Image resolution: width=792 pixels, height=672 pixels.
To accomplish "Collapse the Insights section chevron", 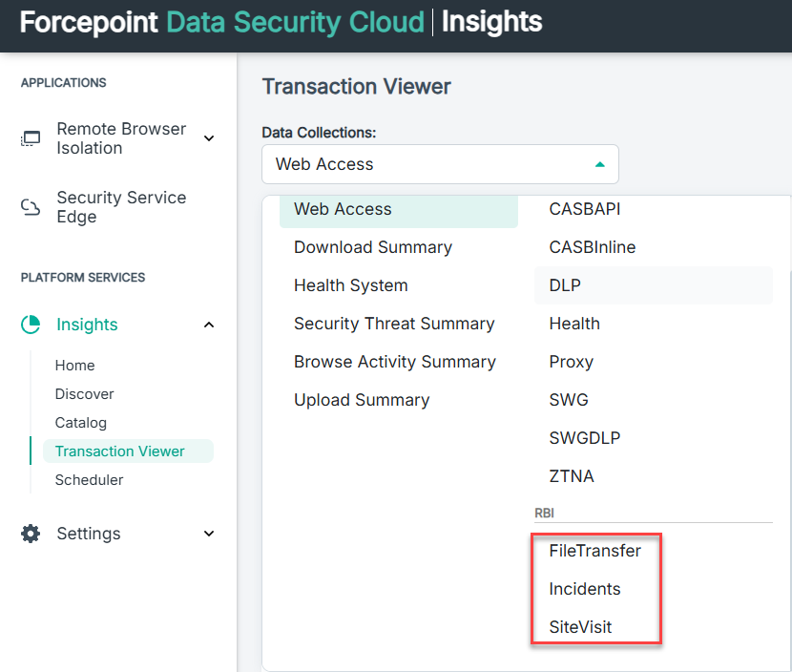I will click(209, 325).
